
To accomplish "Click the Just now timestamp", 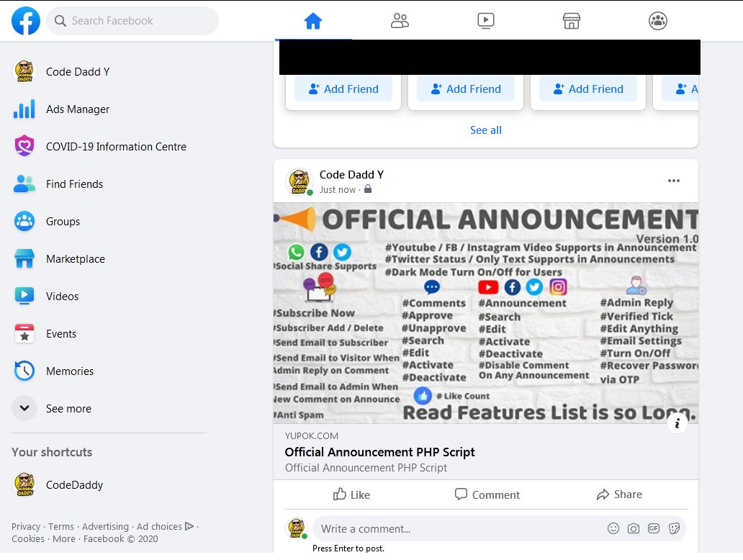I will [x=338, y=189].
